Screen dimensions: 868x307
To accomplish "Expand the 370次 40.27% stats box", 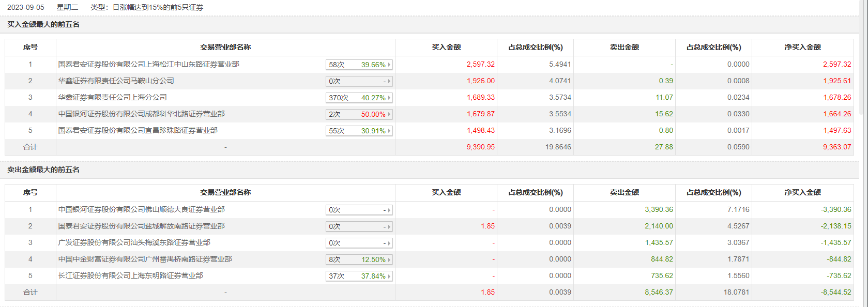I will (359, 98).
